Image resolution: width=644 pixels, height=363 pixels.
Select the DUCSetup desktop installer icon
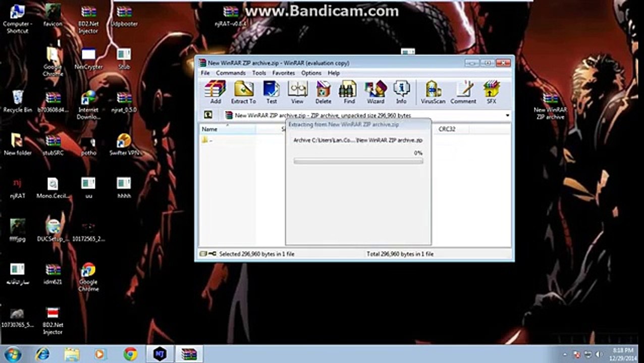coord(52,230)
